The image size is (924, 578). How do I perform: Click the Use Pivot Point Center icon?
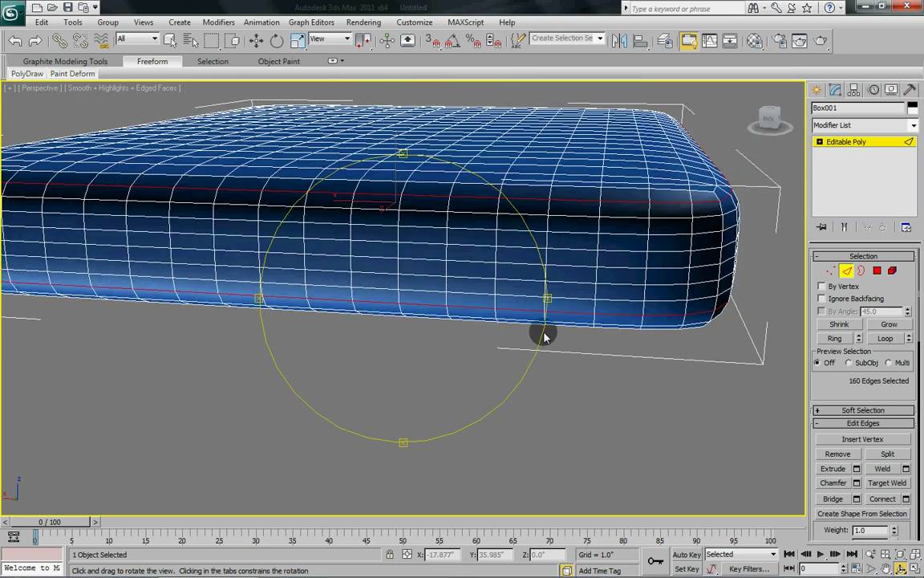click(363, 41)
